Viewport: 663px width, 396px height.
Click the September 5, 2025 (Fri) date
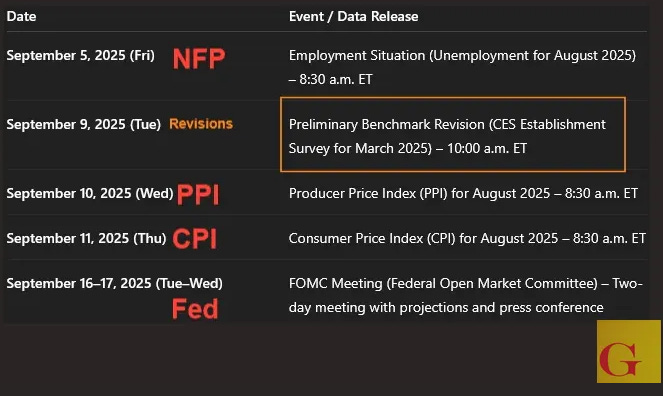pos(80,55)
